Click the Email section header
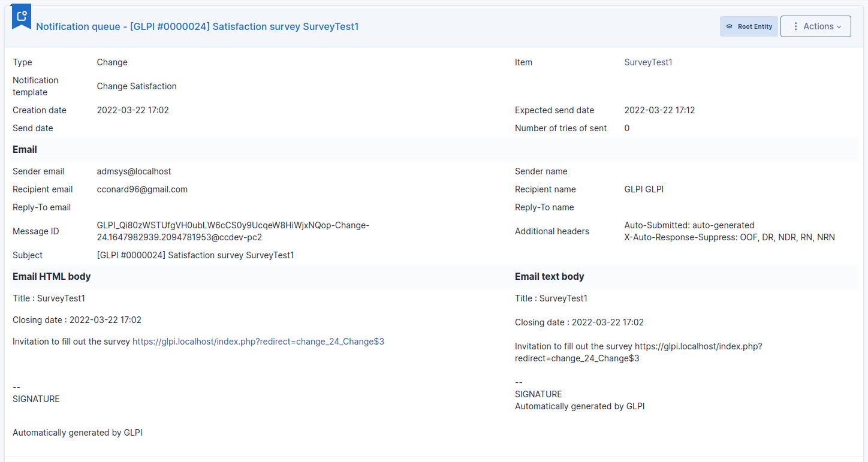 pos(25,150)
